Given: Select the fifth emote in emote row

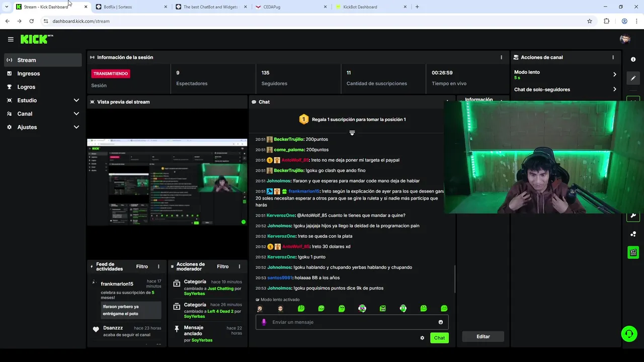Looking at the screenshot, I should point(342,308).
